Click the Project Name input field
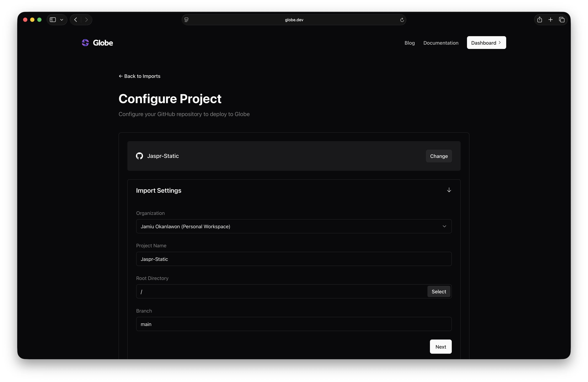Viewport: 588px width, 382px height. click(294, 259)
